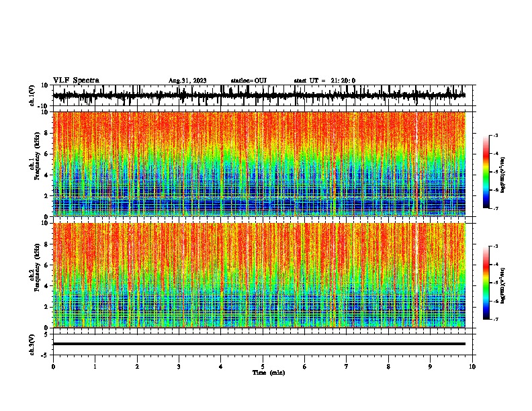This screenshot has width=532, height=411.
Task: Click the date text 'Aug.31, 2023'
Action: tap(187, 81)
